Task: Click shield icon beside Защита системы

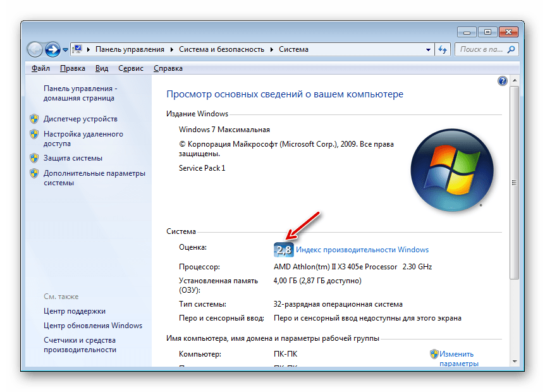Action: 34,158
